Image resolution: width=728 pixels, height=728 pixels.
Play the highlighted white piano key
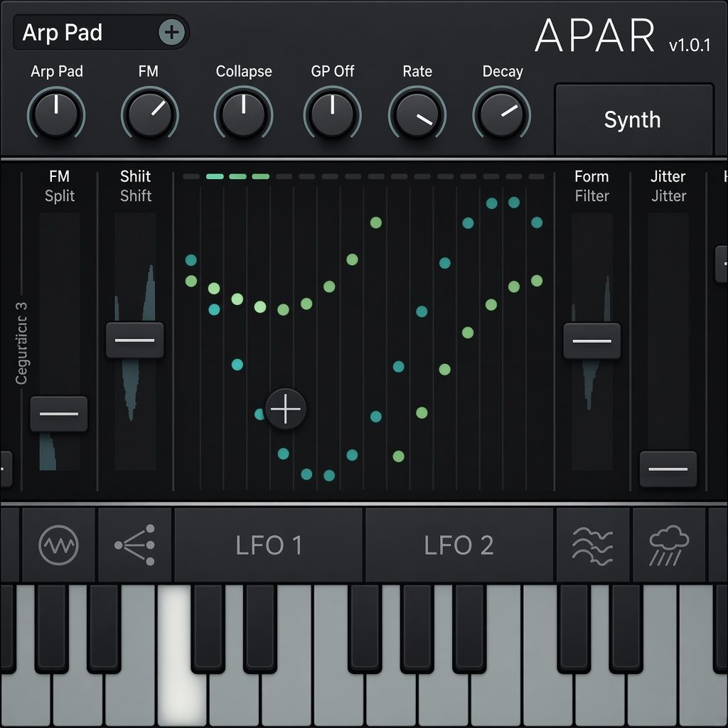coord(181,697)
